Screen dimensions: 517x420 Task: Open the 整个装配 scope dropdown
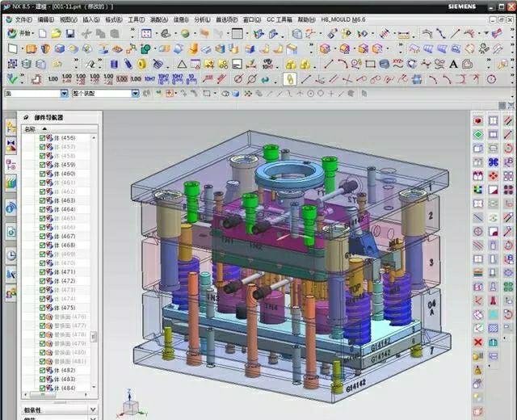coord(135,94)
